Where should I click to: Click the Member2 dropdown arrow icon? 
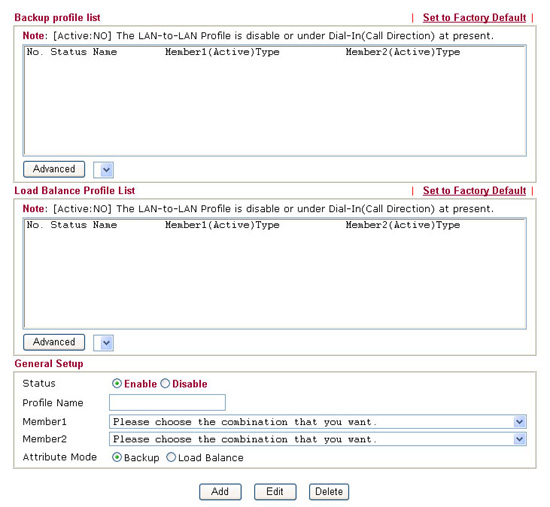tap(519, 439)
